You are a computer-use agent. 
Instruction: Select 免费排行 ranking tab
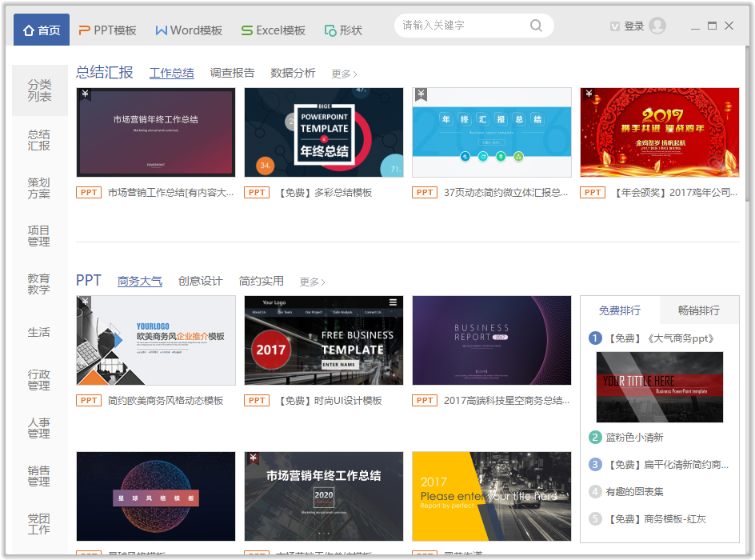pyautogui.click(x=620, y=310)
